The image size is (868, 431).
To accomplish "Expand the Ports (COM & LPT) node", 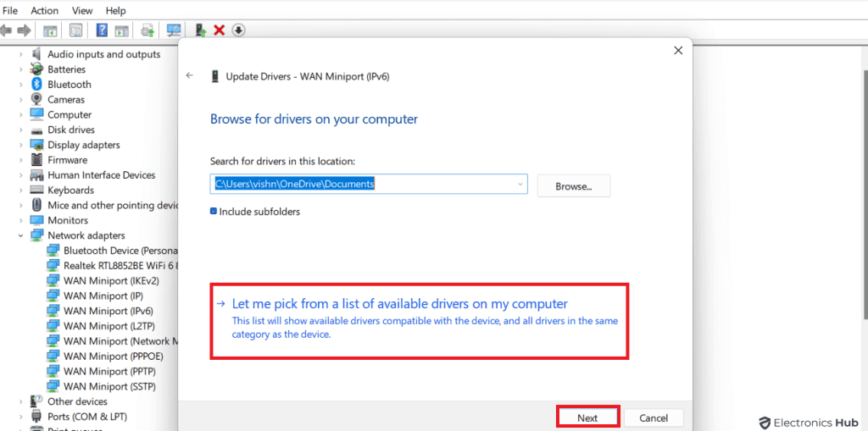I will point(21,416).
